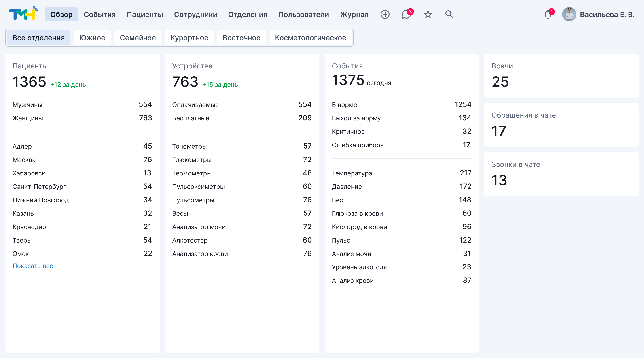Screen dimensions: 644x358
Task: Click the Глюкоза в крови row
Action: click(x=402, y=213)
